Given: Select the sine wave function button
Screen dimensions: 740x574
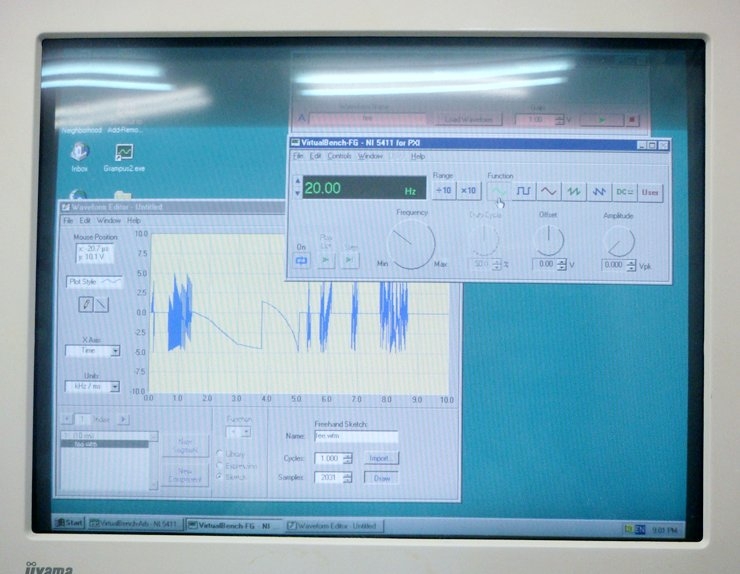Looking at the screenshot, I should click(498, 191).
